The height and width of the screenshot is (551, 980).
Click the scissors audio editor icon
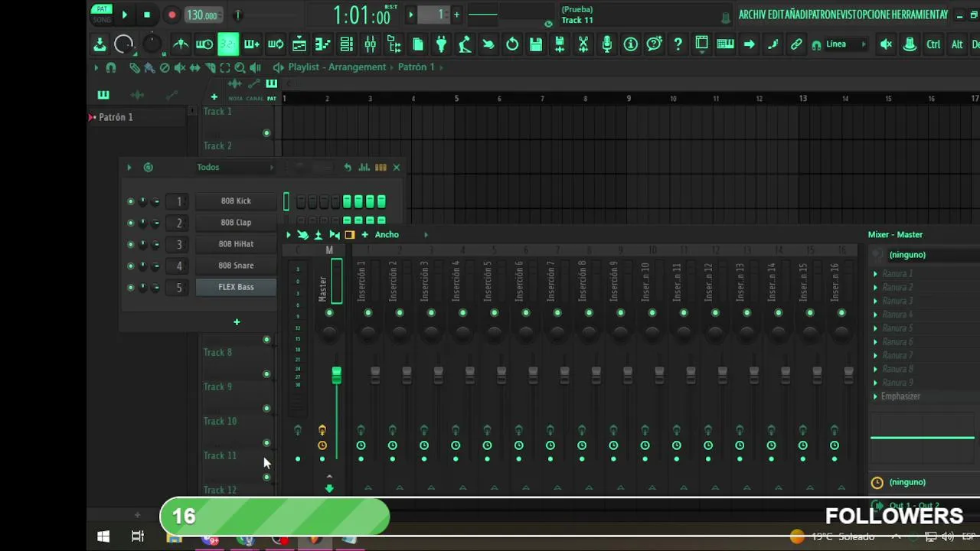click(583, 44)
